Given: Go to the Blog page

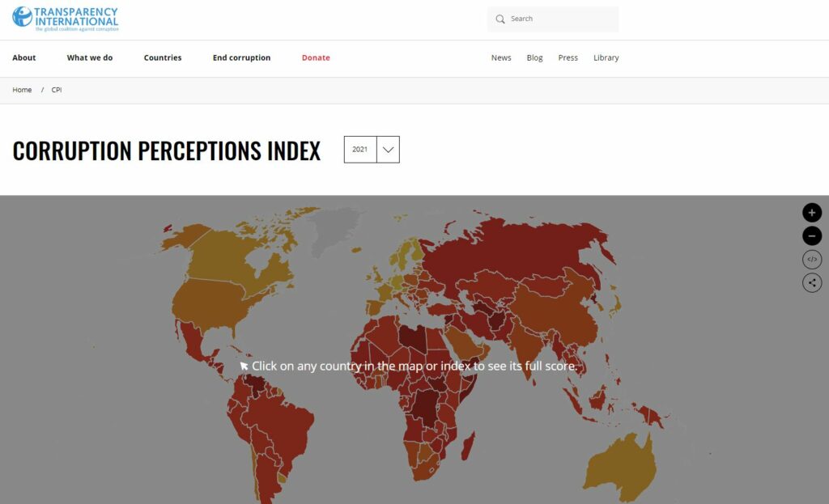Looking at the screenshot, I should click(x=534, y=57).
